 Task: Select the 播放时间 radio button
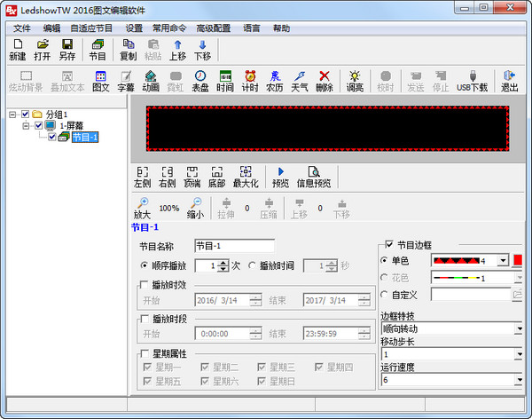pos(253,265)
